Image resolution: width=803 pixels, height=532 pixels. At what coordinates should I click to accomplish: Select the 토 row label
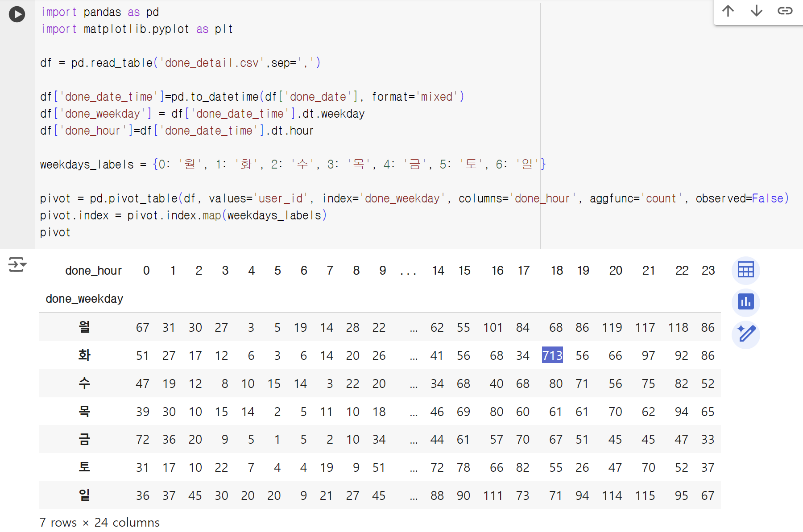84,467
